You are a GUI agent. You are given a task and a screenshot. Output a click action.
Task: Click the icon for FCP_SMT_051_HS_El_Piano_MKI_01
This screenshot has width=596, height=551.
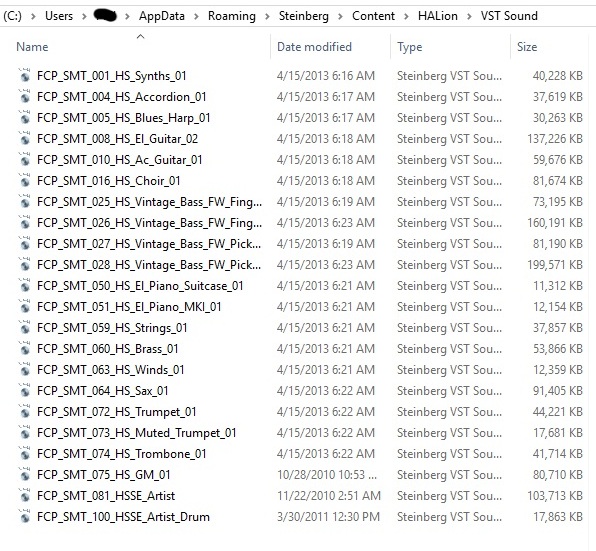(x=24, y=306)
